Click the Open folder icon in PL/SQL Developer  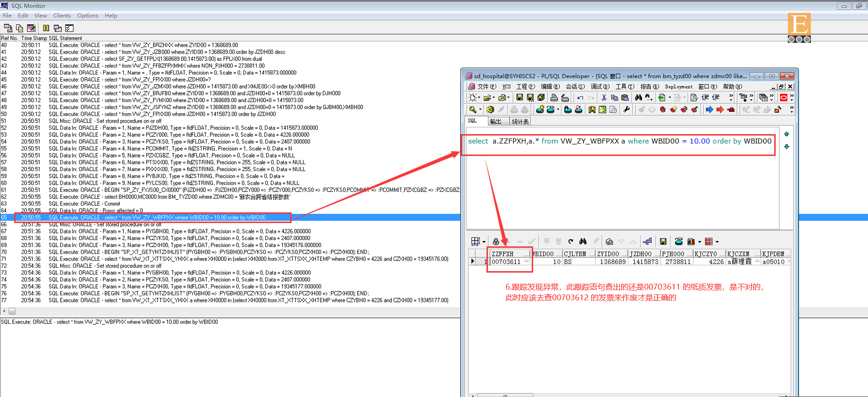tap(486, 98)
